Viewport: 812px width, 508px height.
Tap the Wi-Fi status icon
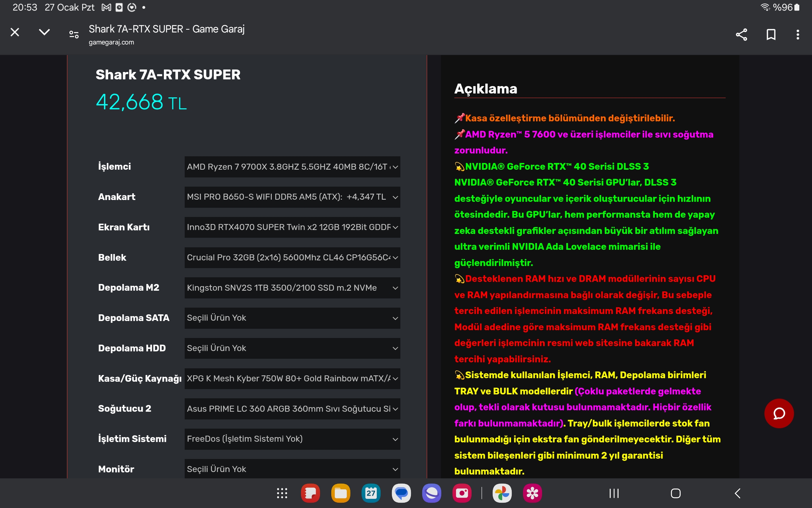765,7
